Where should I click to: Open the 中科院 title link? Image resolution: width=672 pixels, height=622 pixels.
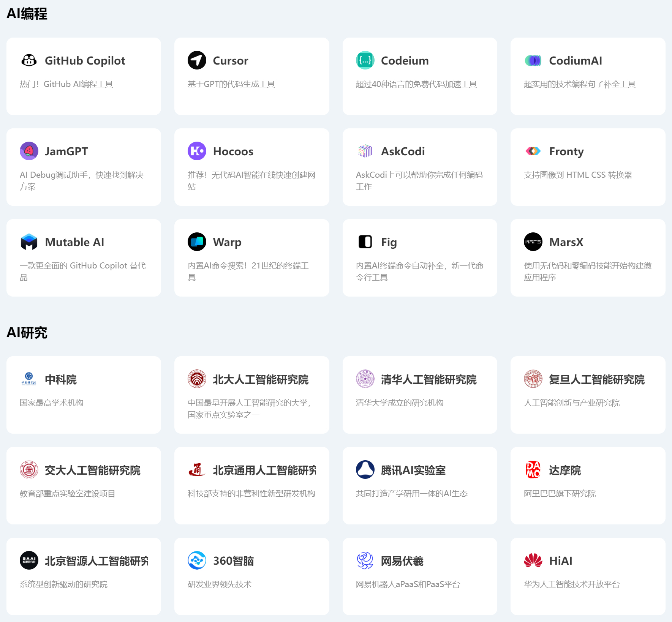tap(61, 379)
